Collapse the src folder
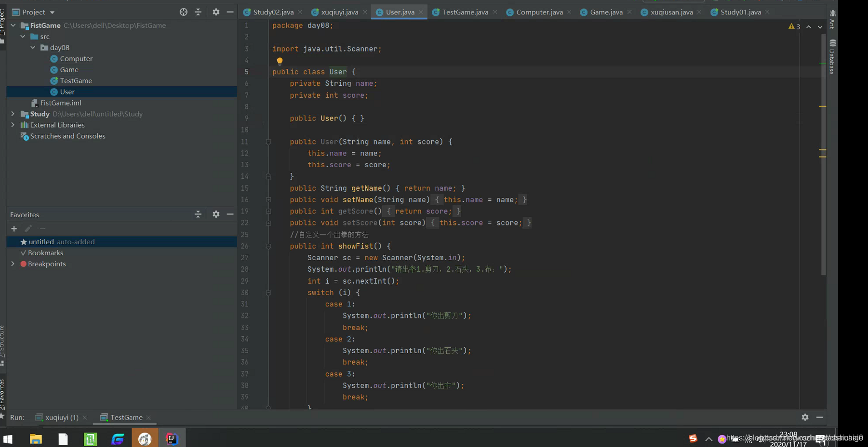Screen dimensions: 868x447 [x=23, y=36]
